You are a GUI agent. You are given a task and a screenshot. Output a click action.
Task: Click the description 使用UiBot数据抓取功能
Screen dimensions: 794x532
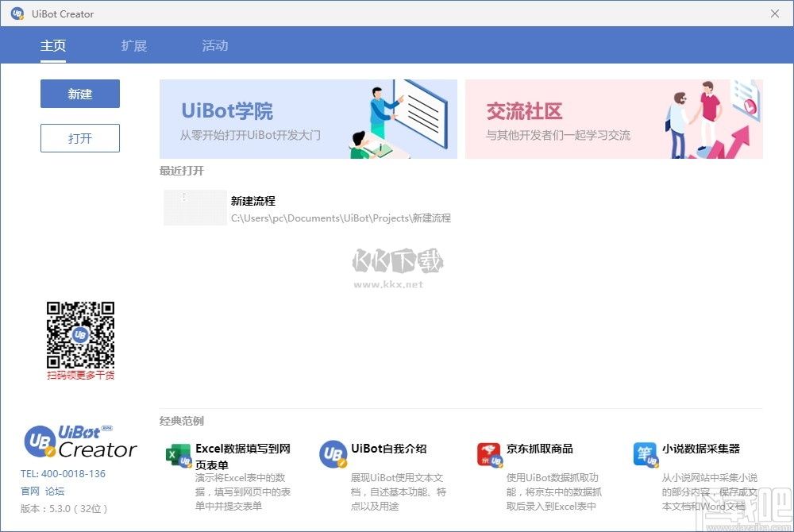click(554, 492)
